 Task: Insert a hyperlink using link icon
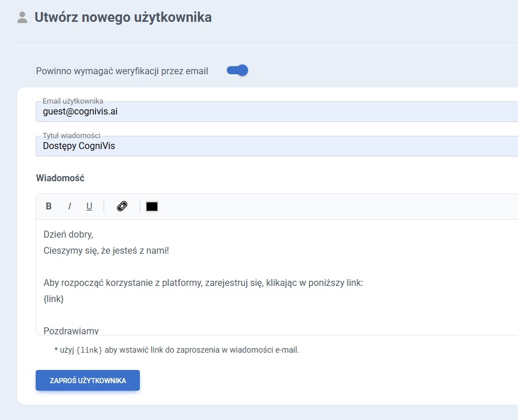pos(122,207)
